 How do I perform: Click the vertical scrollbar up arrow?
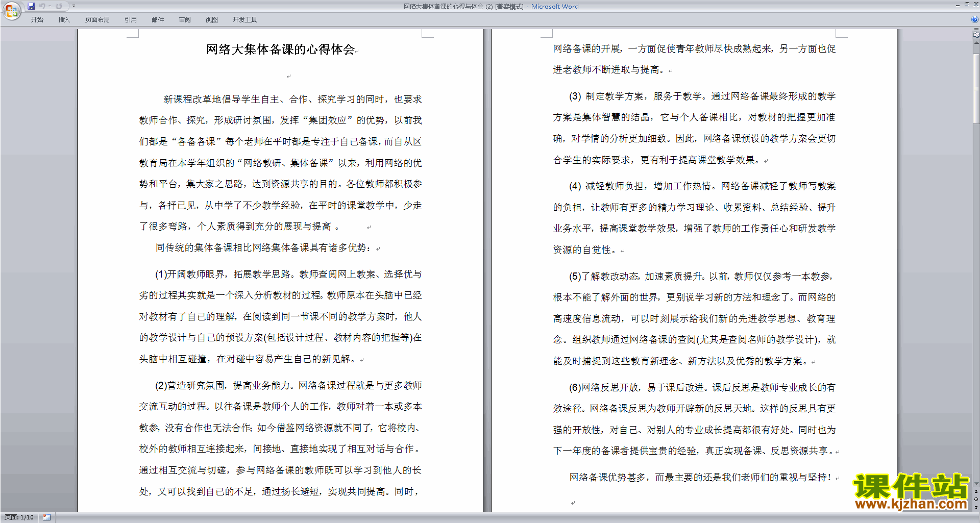976,42
